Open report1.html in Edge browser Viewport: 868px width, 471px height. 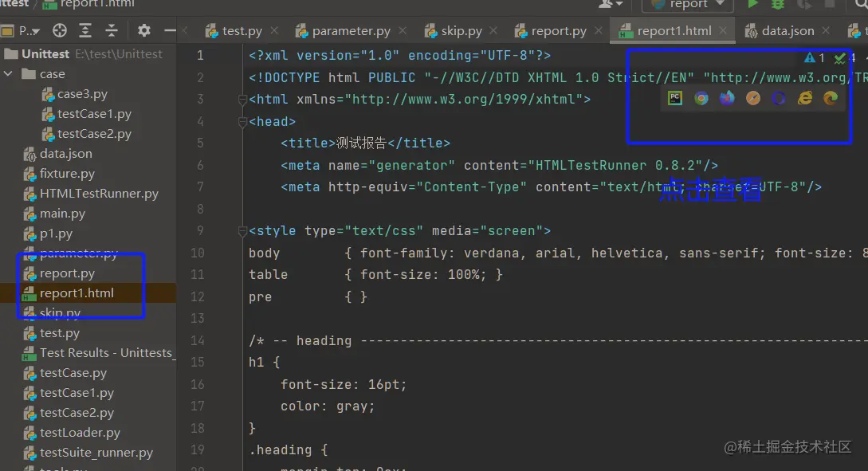tap(831, 99)
